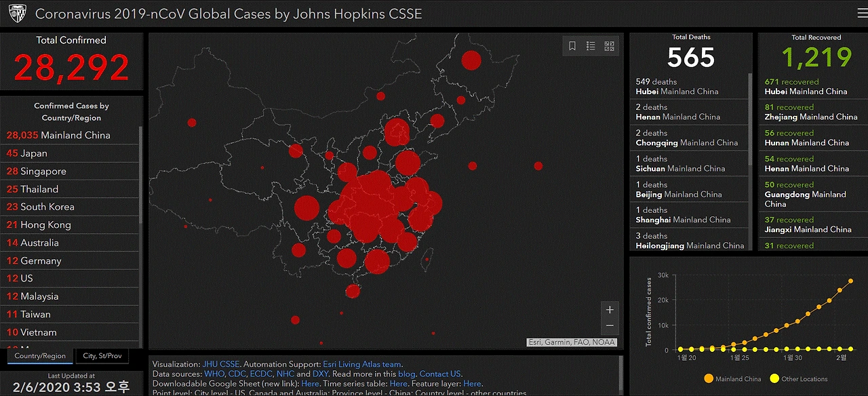Screen dimensions: 868x396
Task: Switch to the Country/Region tab
Action: 40,356
